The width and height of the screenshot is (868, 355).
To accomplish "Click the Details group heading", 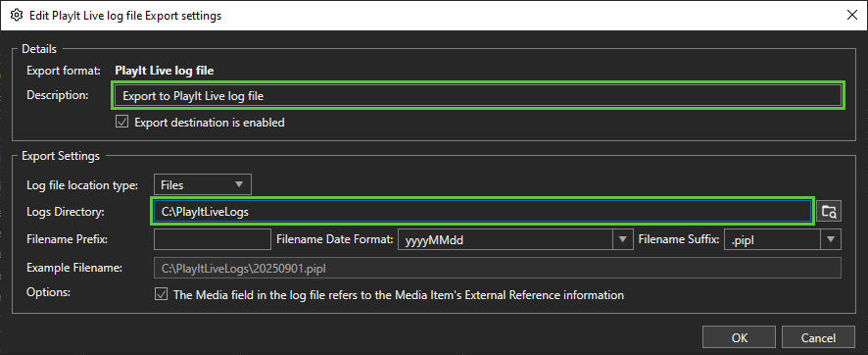I will click(x=39, y=49).
